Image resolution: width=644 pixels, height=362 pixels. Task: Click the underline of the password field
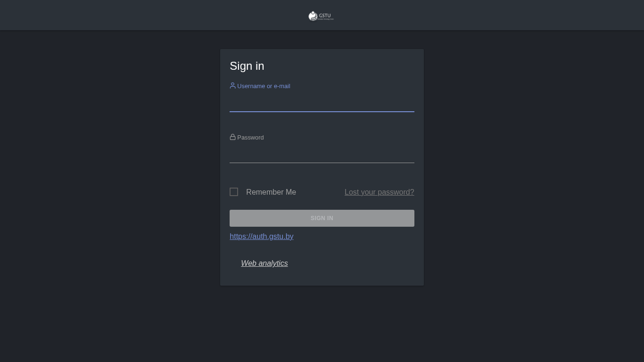point(322,163)
